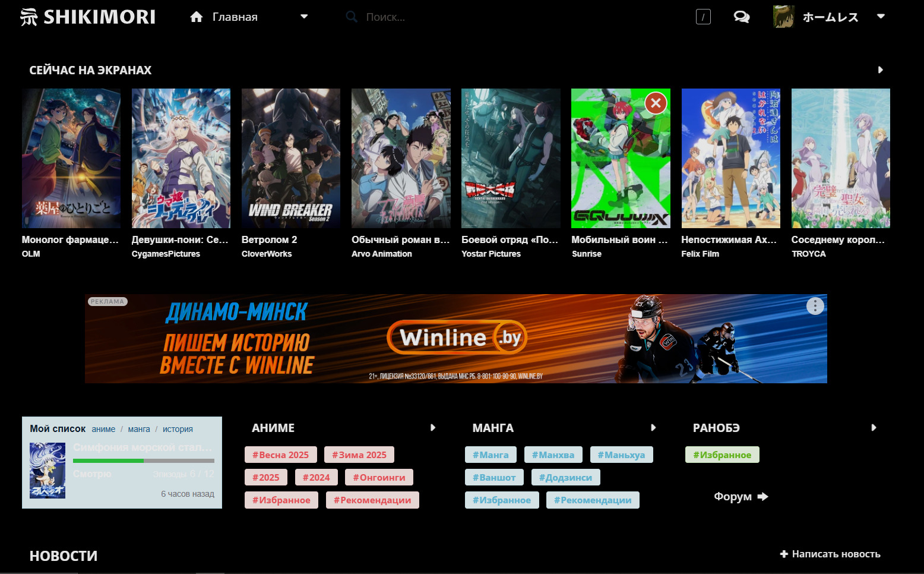Open the user profile dropdown arrow
Image resolution: width=924 pixels, height=574 pixels.
tap(881, 17)
